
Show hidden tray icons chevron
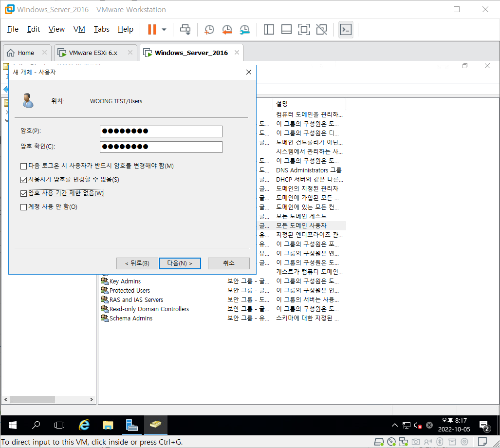[x=395, y=425]
